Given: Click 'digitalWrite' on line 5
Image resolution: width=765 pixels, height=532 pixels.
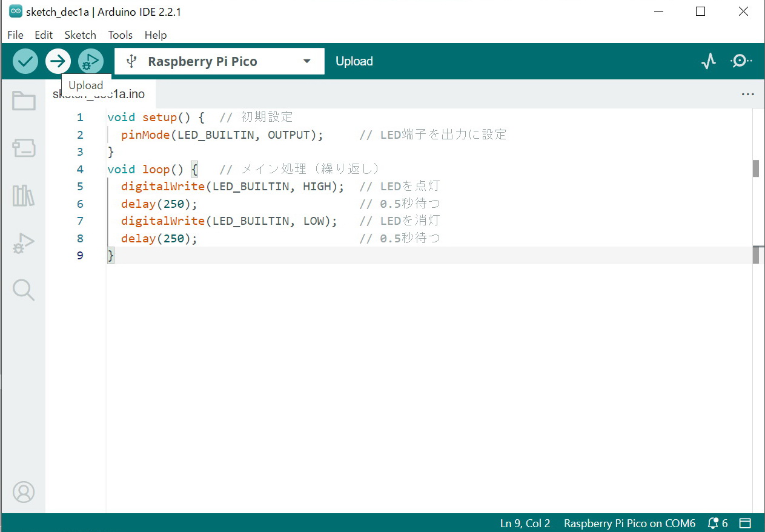Looking at the screenshot, I should click(x=163, y=186).
